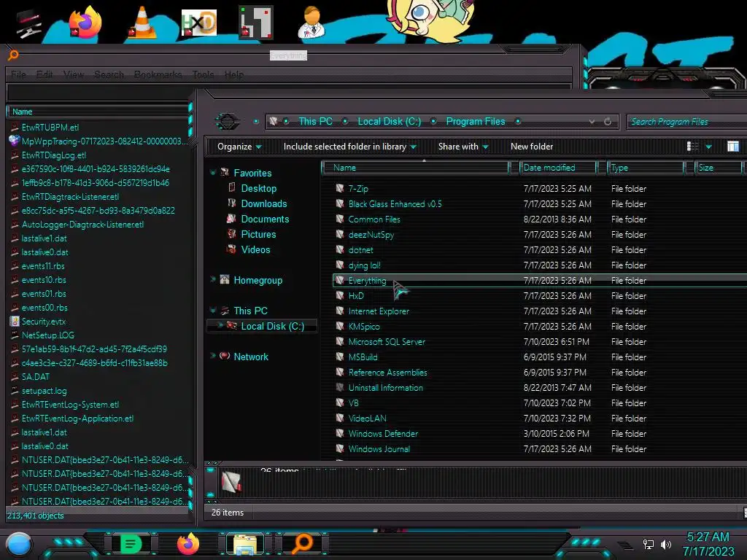747x560 pixels.
Task: Open the doctor figure desktop icon
Action: [311, 22]
